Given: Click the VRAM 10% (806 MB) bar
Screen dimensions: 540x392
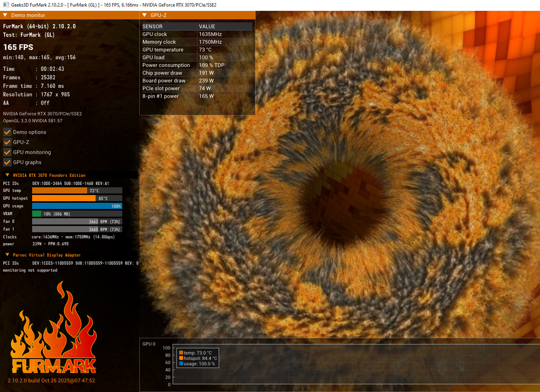Looking at the screenshot, I should (x=77, y=214).
